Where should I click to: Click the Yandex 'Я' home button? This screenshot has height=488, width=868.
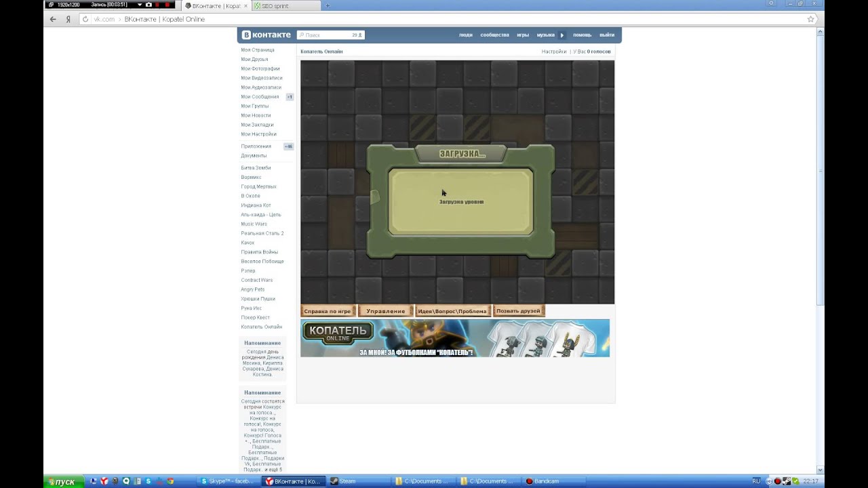68,20
